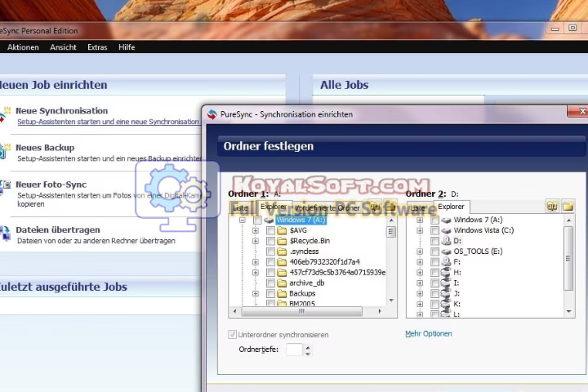Click vertical scrollbar thumb in Ordner 2
The width and height of the screenshot is (588, 392).
click(568, 258)
